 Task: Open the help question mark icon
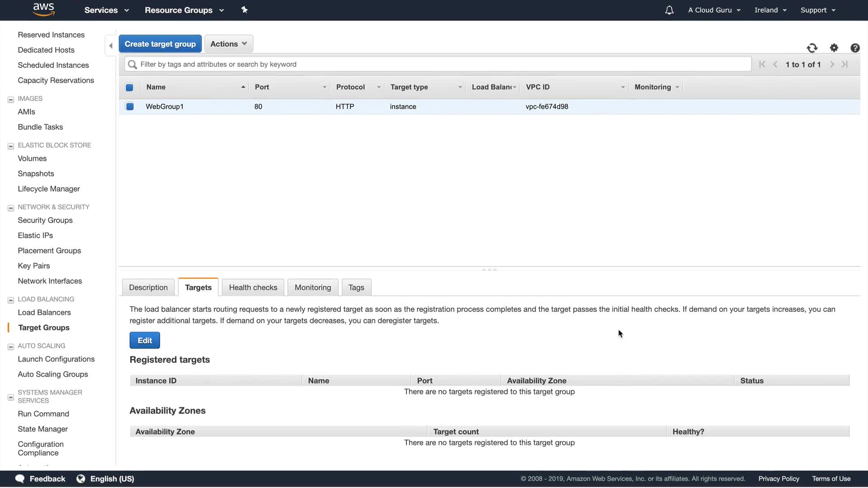point(855,48)
